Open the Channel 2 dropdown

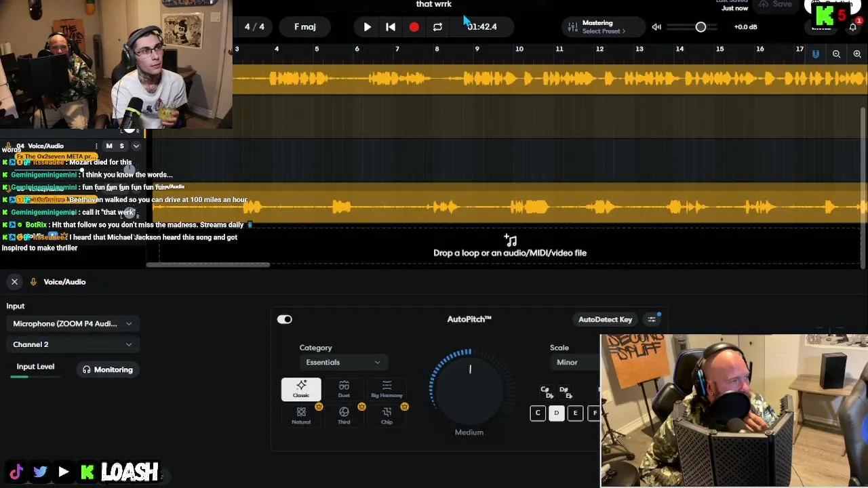pyautogui.click(x=73, y=344)
